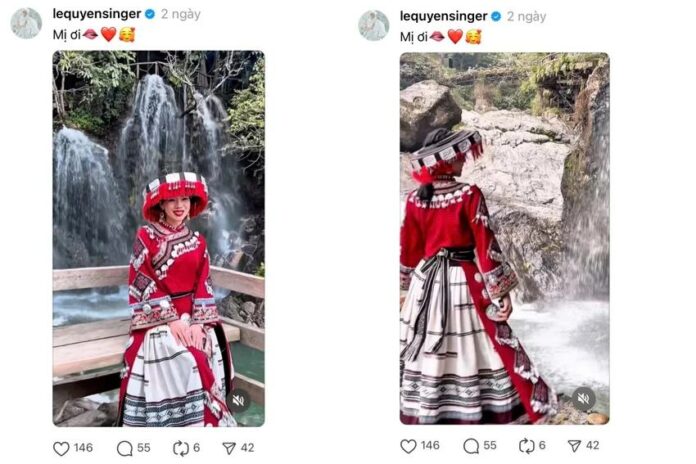This screenshot has width=696, height=464.
Task: Open the right post's 2 ngày timestamp
Action: 526,17
